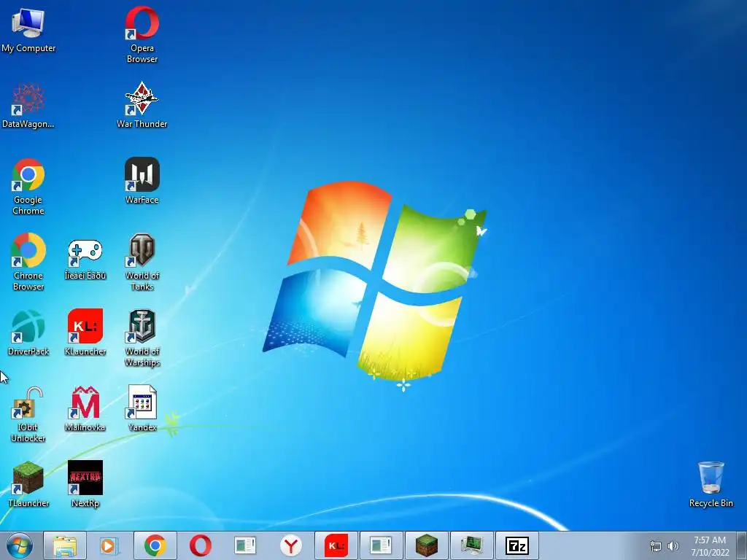Select the TLauncher desktop shortcut
This screenshot has width=747, height=560.
[x=28, y=484]
